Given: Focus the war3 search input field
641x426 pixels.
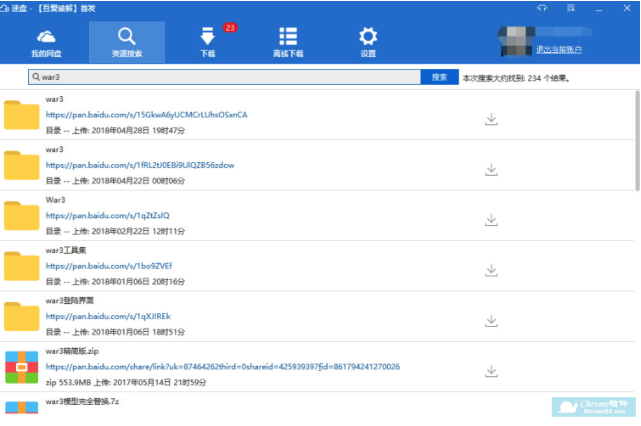Looking at the screenshot, I should click(224, 77).
